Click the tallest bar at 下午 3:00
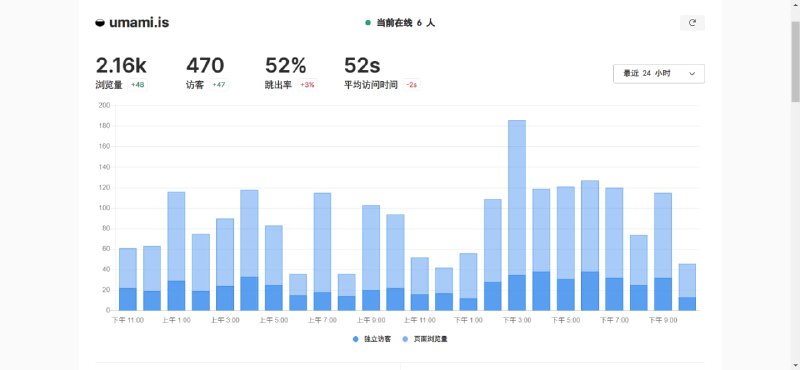This screenshot has width=800, height=370. coord(517,215)
